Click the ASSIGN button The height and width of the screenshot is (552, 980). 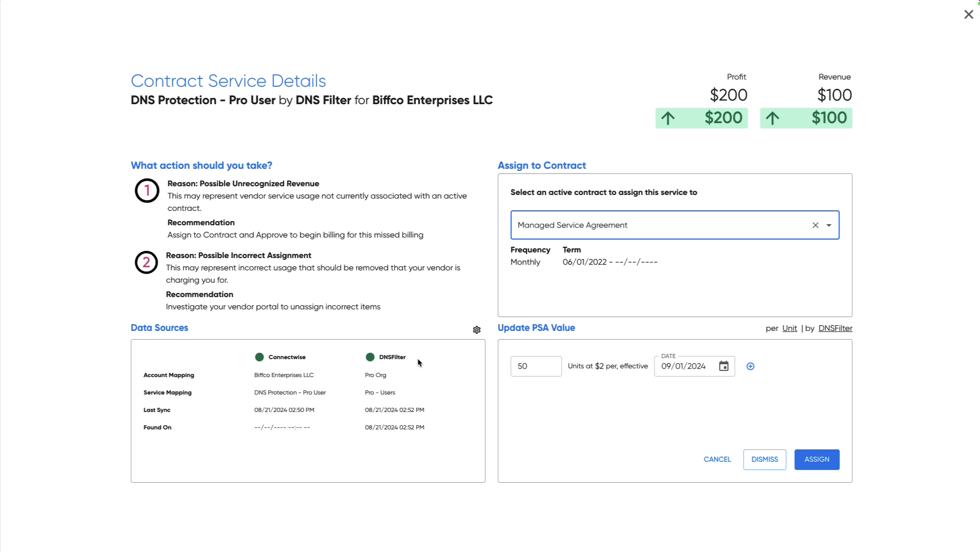pyautogui.click(x=816, y=460)
